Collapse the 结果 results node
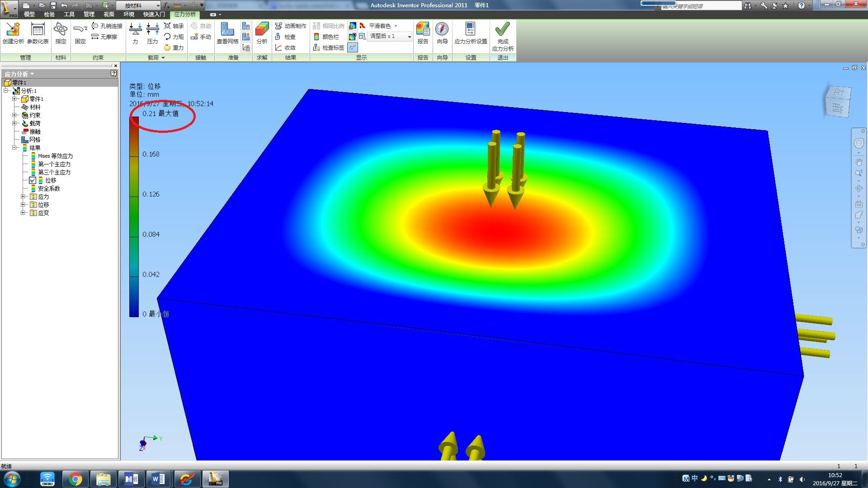This screenshot has width=868, height=488. tap(14, 148)
